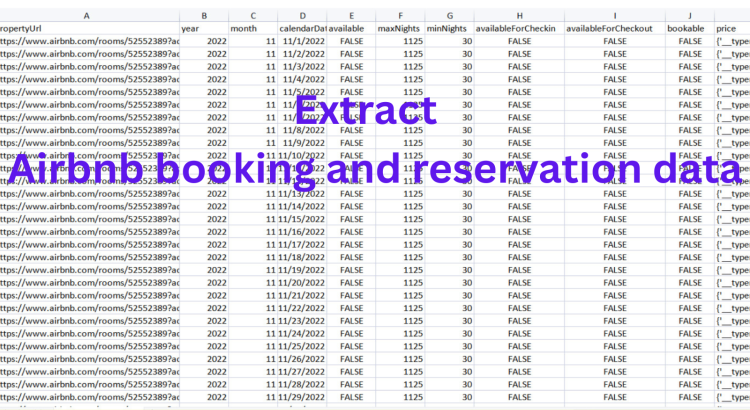Select the 11/21/2022 date cell
The height and width of the screenshot is (410, 750).
click(x=302, y=296)
